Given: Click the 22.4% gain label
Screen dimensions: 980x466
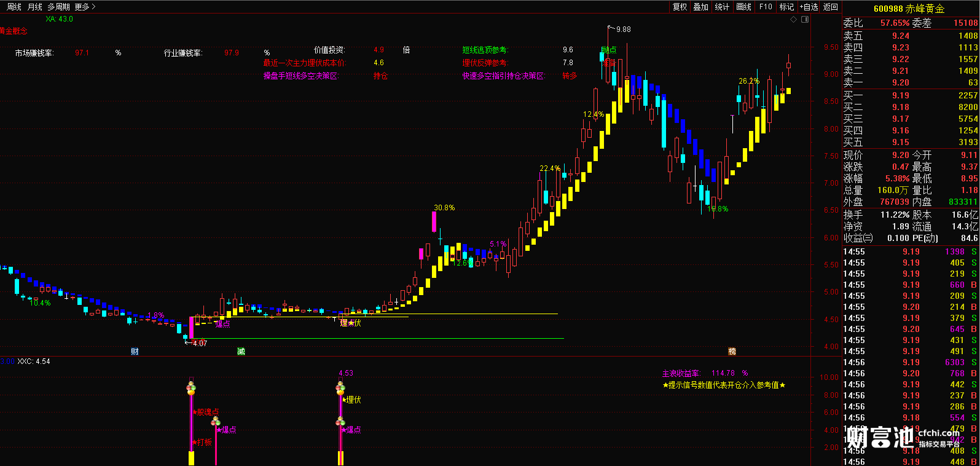Looking at the screenshot, I should click(x=550, y=168).
